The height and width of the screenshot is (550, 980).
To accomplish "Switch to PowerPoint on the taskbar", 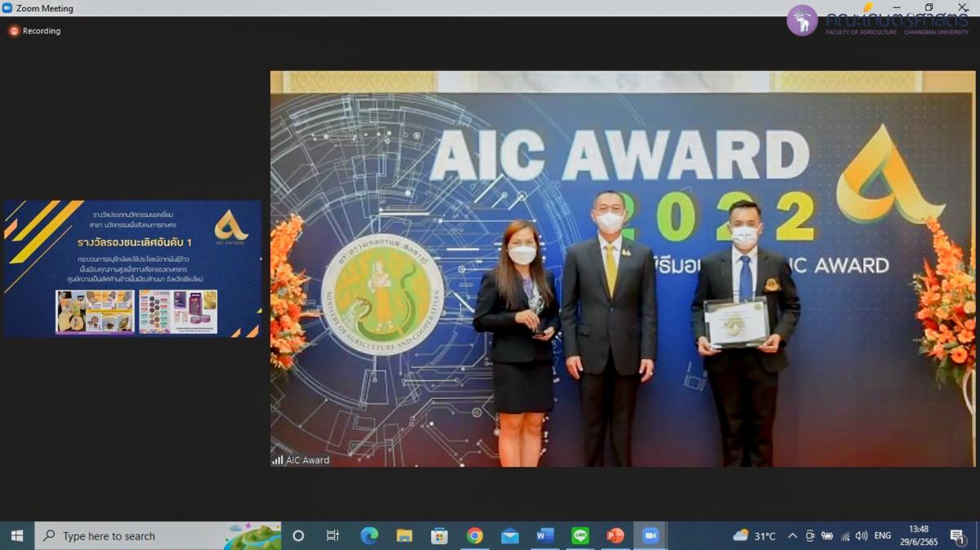I will [616, 536].
